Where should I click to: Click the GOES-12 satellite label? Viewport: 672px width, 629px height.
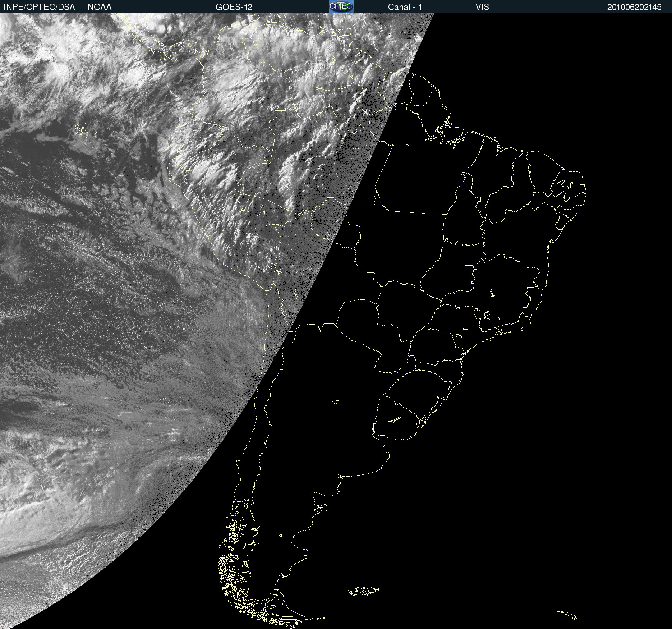pos(234,7)
